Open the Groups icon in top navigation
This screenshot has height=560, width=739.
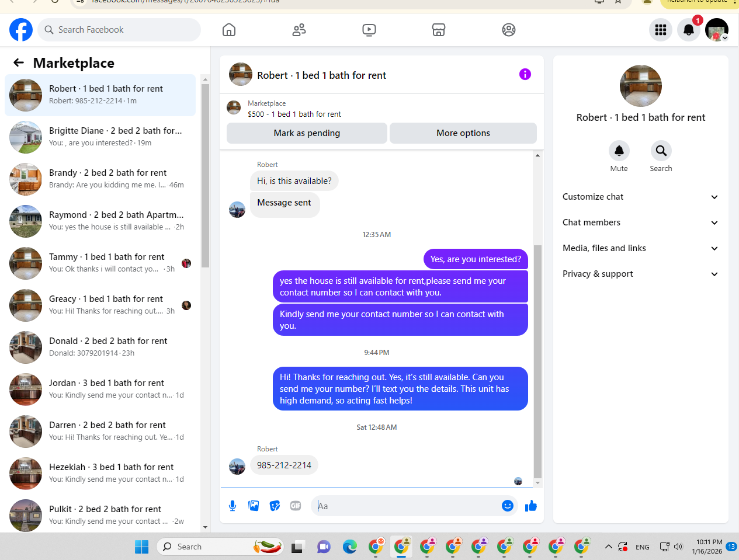(x=509, y=30)
